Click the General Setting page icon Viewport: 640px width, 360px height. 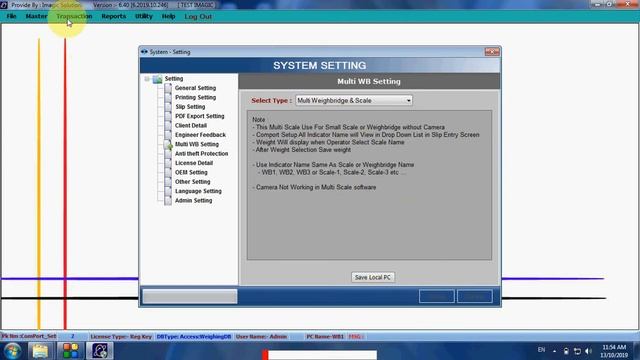pos(168,88)
